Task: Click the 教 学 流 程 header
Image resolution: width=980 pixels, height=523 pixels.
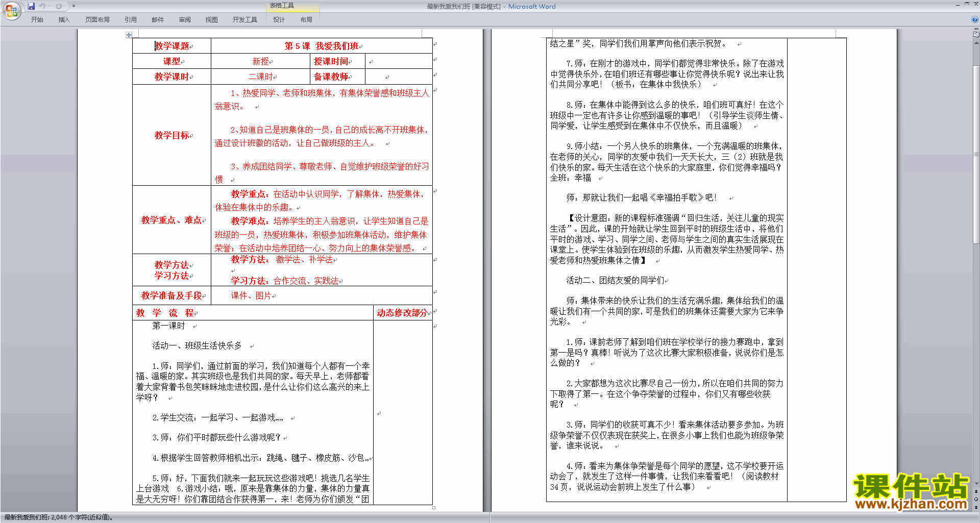Action: pos(165,313)
